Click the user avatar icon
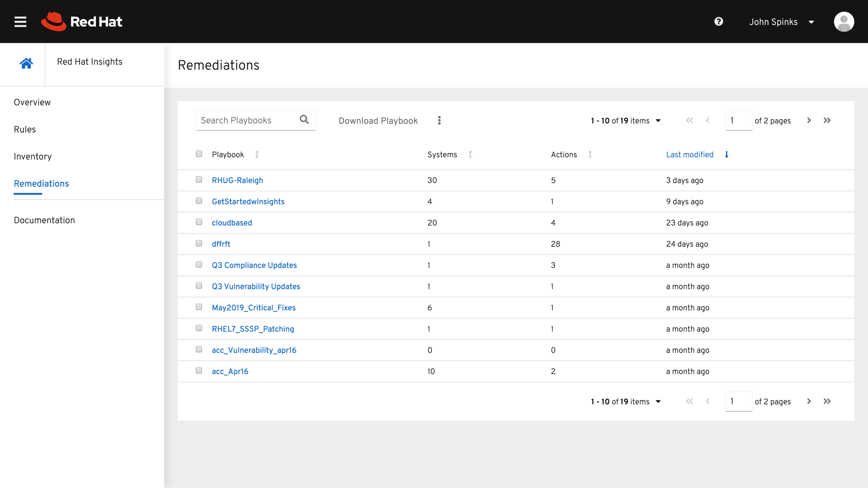The width and height of the screenshot is (868, 488). coord(844,22)
